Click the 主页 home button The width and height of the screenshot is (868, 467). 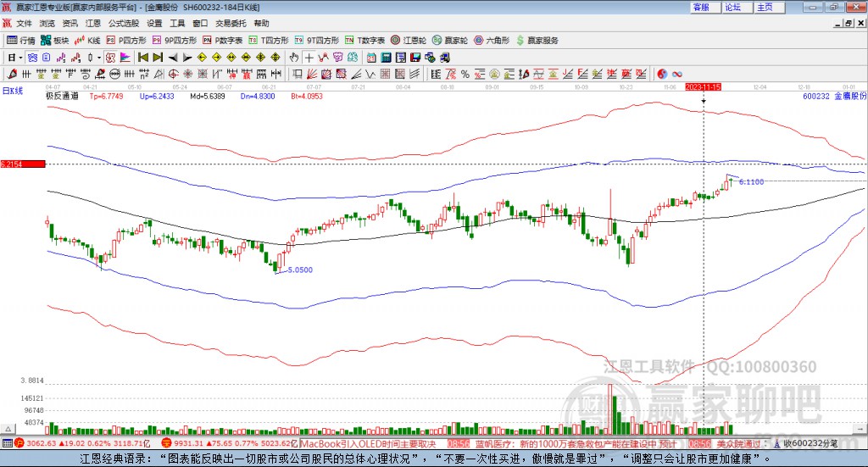769,7
